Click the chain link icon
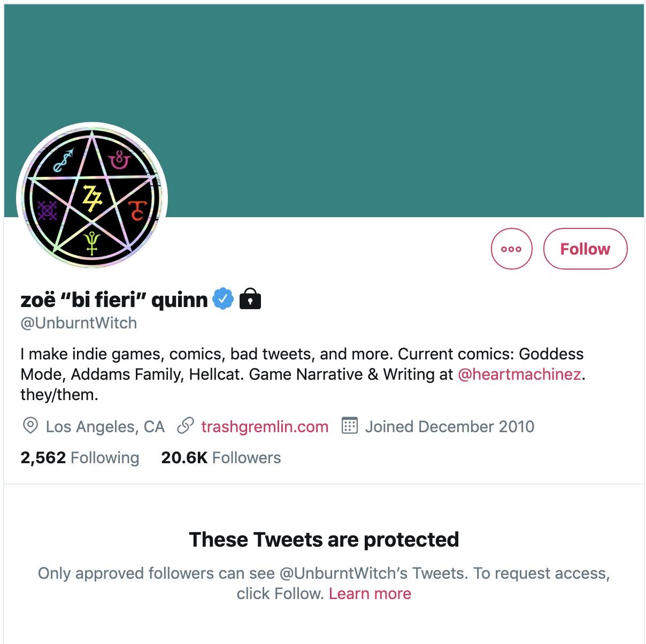This screenshot has width=646, height=644. tap(185, 426)
